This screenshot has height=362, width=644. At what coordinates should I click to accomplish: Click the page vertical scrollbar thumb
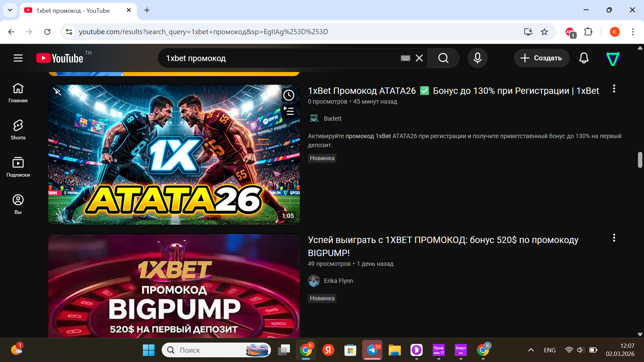(640, 160)
